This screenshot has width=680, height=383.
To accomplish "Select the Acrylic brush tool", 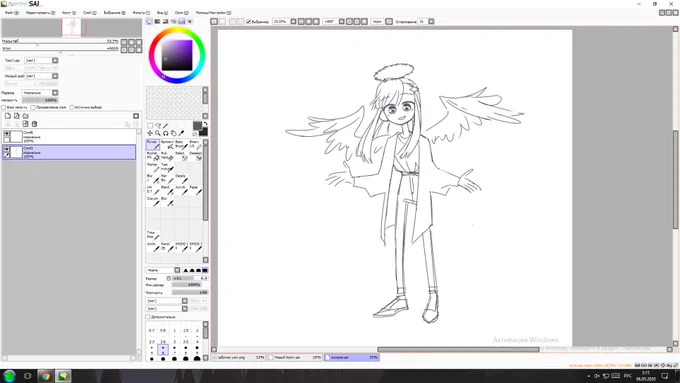I will 181,190.
